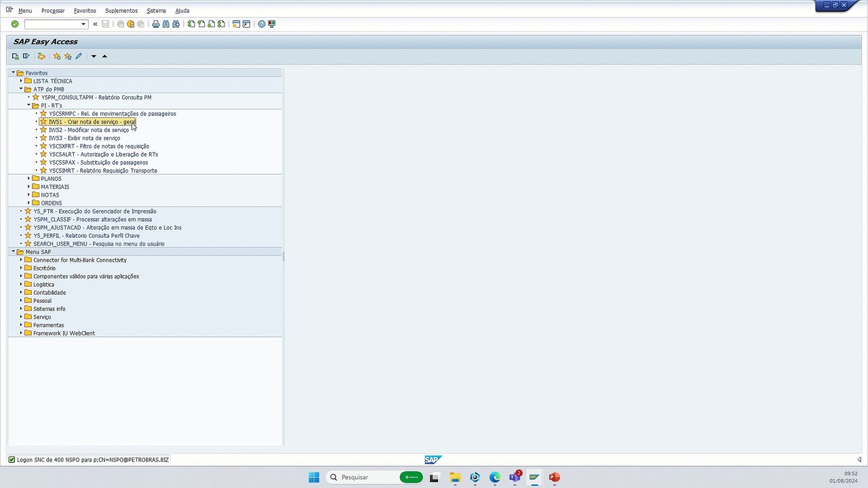Click the Logon SNC status bar message
Image resolution: width=868 pixels, height=488 pixels.
point(93,460)
